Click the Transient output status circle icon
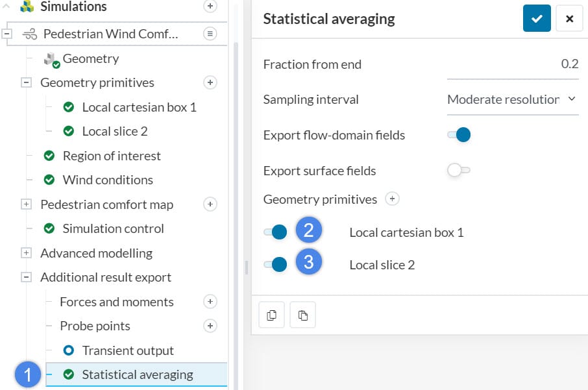Image resolution: width=588 pixels, height=390 pixels. 67,350
